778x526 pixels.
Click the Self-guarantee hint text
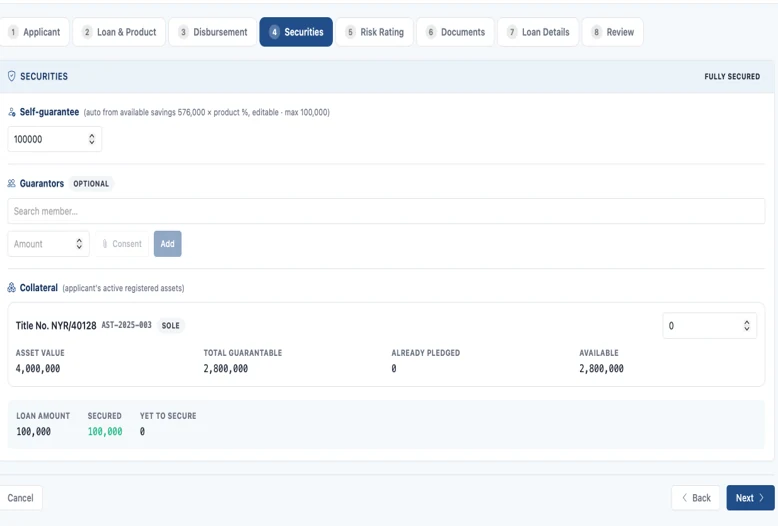click(206, 112)
